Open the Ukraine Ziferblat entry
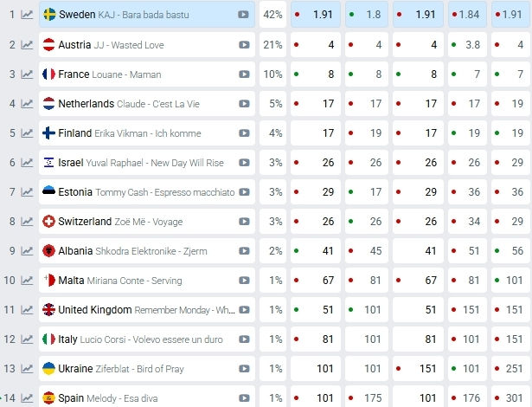The width and height of the screenshot is (532, 407). click(146, 369)
